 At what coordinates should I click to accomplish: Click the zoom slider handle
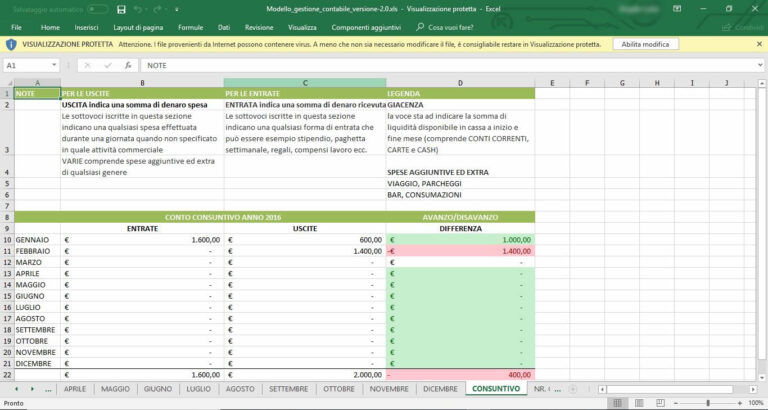click(x=708, y=403)
